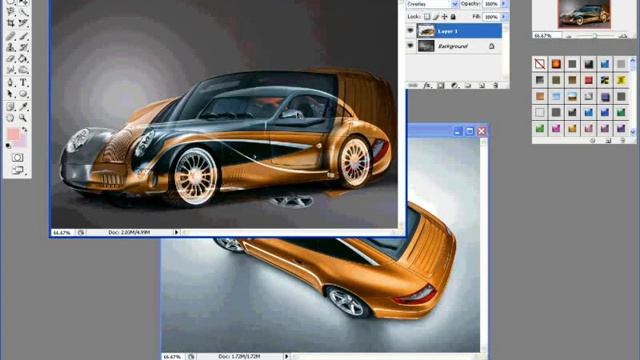Apply the glowing orange style swatch

point(556,64)
